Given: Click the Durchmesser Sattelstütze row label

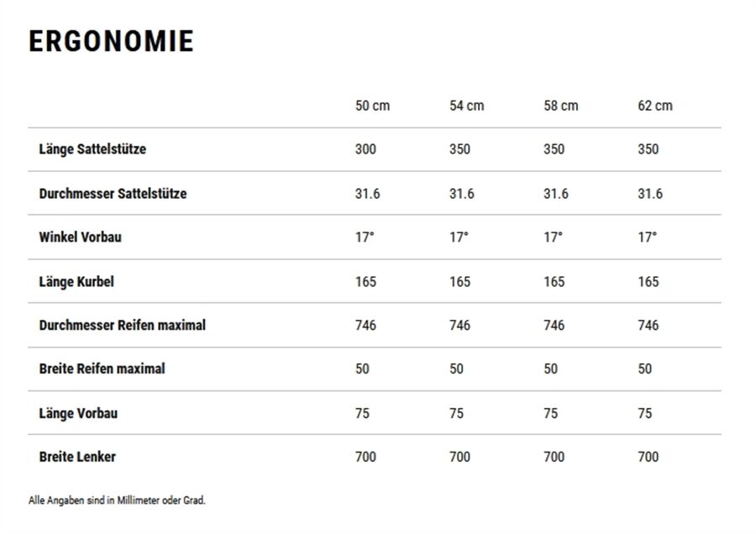Looking at the screenshot, I should click(x=113, y=193).
